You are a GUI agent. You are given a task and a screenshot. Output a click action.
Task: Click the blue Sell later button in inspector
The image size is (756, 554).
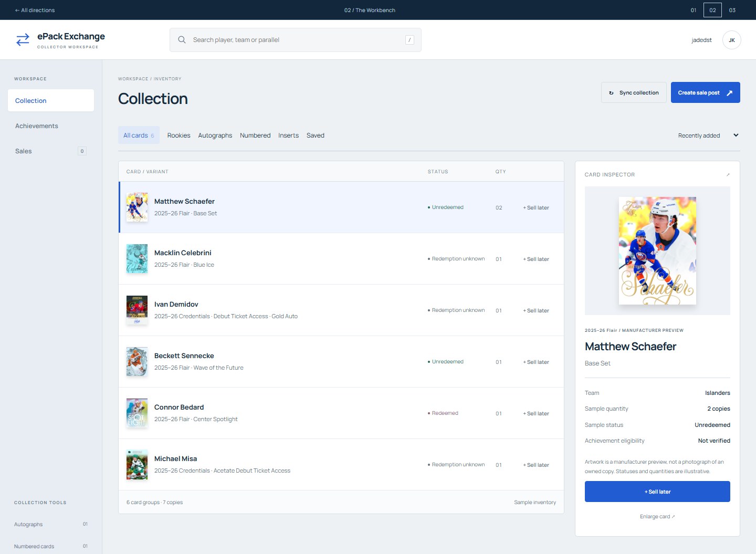(x=657, y=492)
